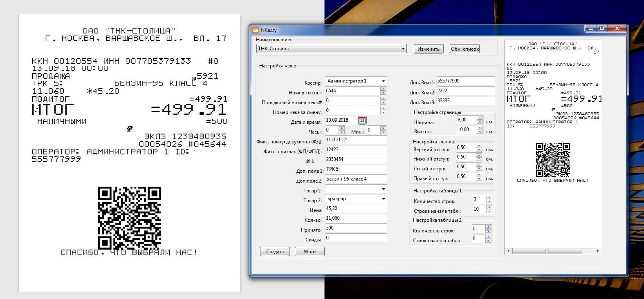Click the Word export button
Screen dimensions: 644x299
(x=310, y=252)
